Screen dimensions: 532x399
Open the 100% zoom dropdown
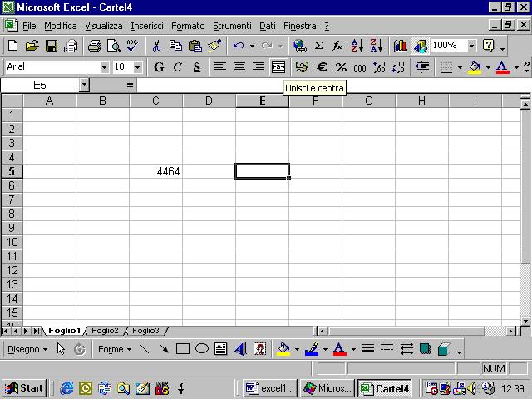coord(471,46)
